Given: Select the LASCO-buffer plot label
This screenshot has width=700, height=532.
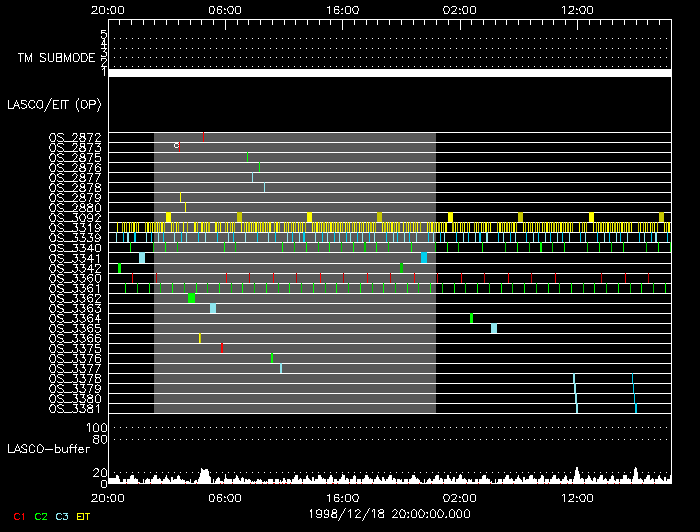Looking at the screenshot, I should click(50, 451).
